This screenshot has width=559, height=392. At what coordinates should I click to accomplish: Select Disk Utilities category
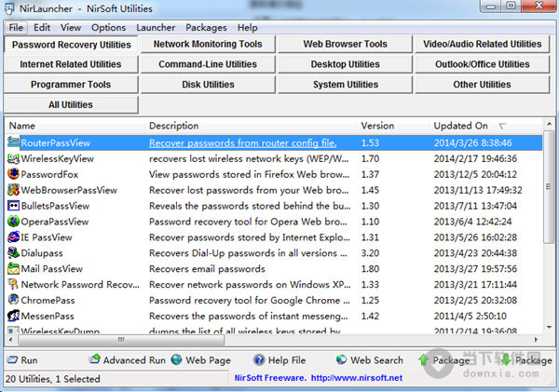(208, 85)
